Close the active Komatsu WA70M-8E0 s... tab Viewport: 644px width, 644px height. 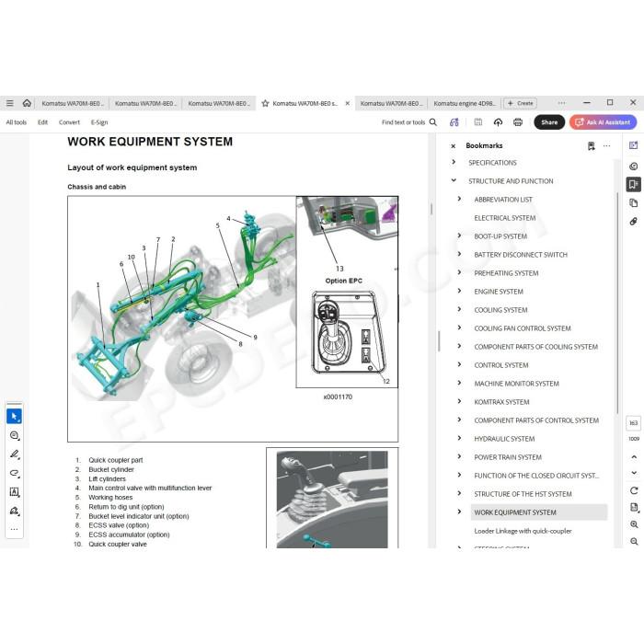348,103
